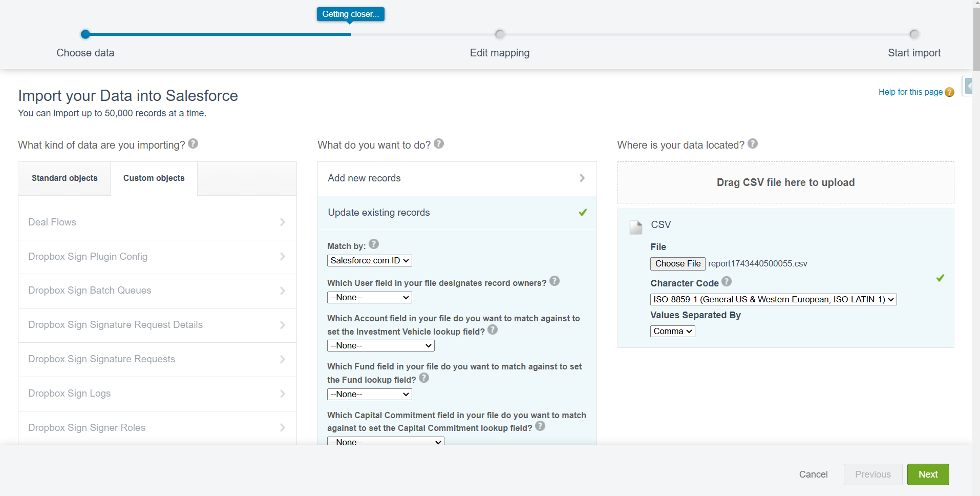This screenshot has width=980, height=496.
Task: Click the Previous button
Action: point(873,474)
